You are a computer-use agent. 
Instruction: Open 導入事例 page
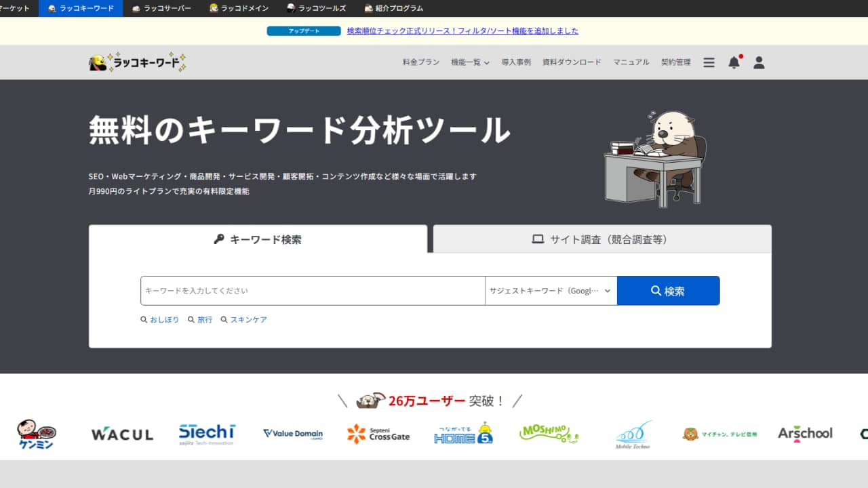point(516,62)
